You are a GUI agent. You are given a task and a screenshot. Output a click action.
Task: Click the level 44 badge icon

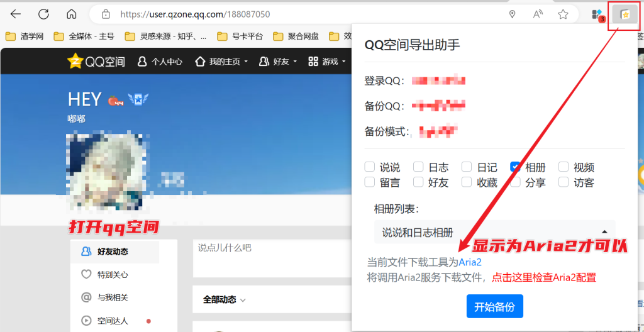click(116, 100)
